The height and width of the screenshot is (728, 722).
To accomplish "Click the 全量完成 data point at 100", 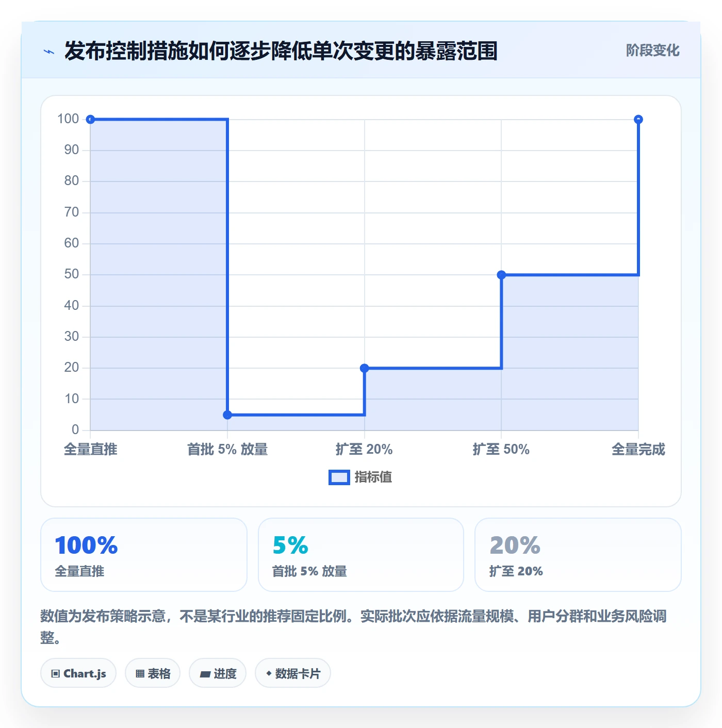I will point(638,120).
